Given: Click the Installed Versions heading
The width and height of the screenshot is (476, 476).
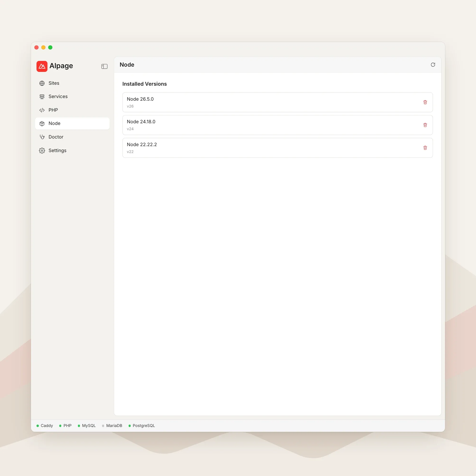Looking at the screenshot, I should pyautogui.click(x=144, y=84).
